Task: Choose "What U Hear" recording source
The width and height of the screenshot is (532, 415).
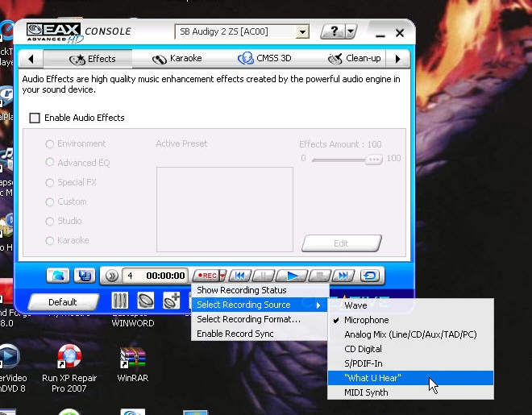Action: point(372,378)
